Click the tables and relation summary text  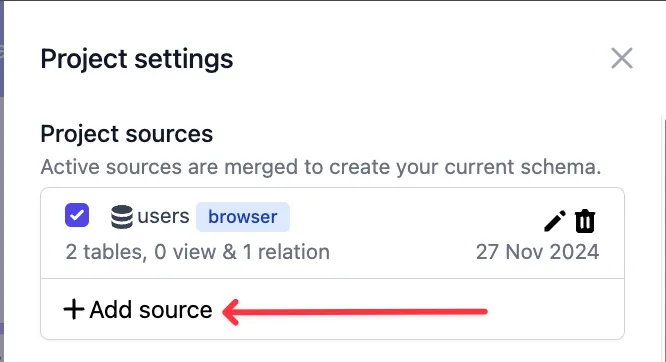pyautogui.click(x=198, y=252)
